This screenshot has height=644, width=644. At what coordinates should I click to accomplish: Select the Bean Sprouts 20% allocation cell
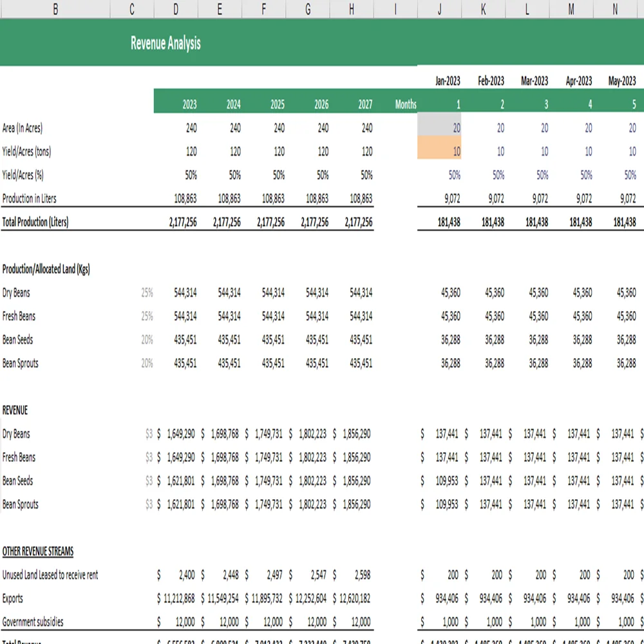click(146, 363)
